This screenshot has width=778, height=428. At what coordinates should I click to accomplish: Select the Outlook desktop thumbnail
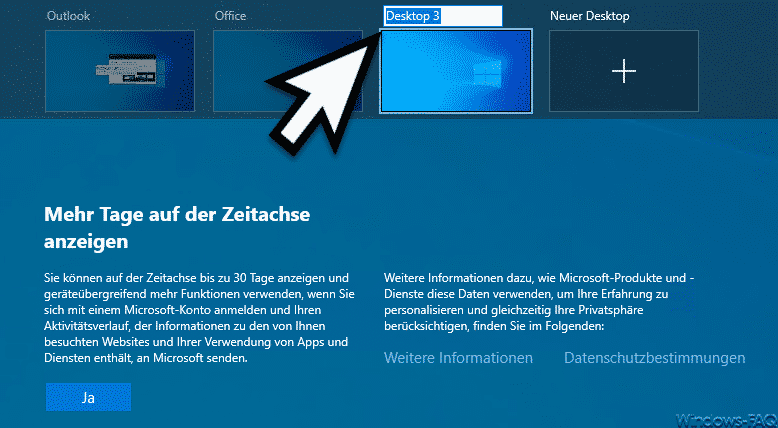120,71
